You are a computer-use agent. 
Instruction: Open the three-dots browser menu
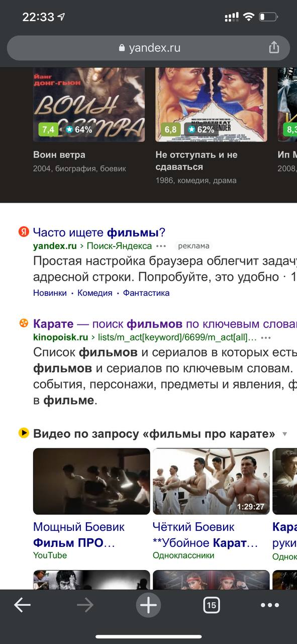coord(270,606)
